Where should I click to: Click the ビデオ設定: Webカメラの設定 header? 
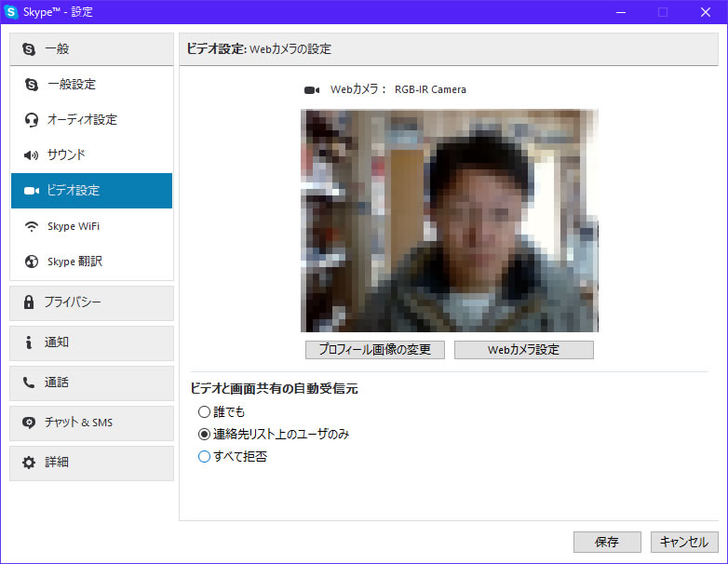pyautogui.click(x=259, y=48)
